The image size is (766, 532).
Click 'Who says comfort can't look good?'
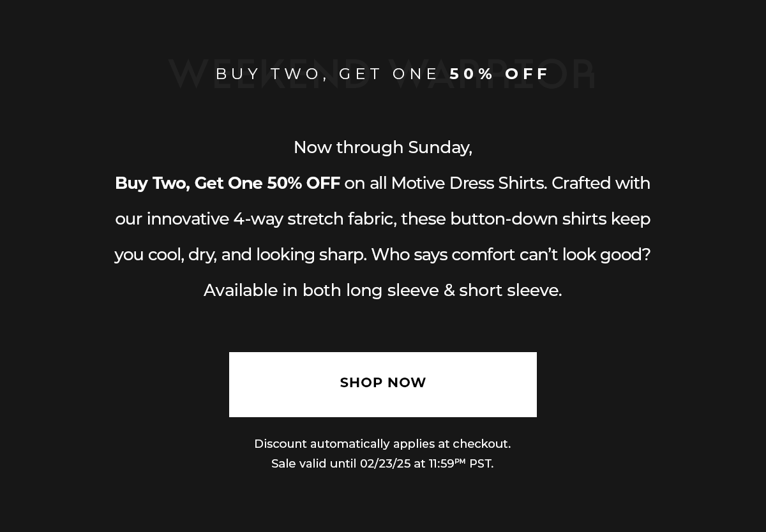[x=511, y=255]
